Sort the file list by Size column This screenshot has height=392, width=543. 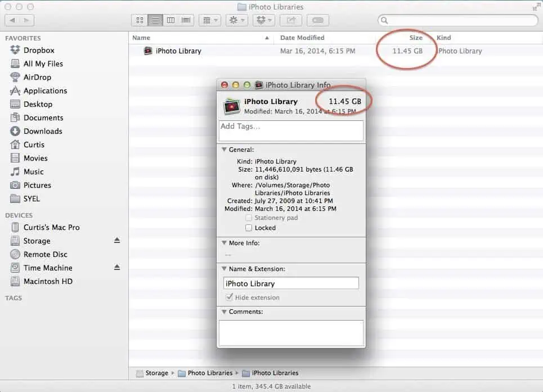coord(415,38)
